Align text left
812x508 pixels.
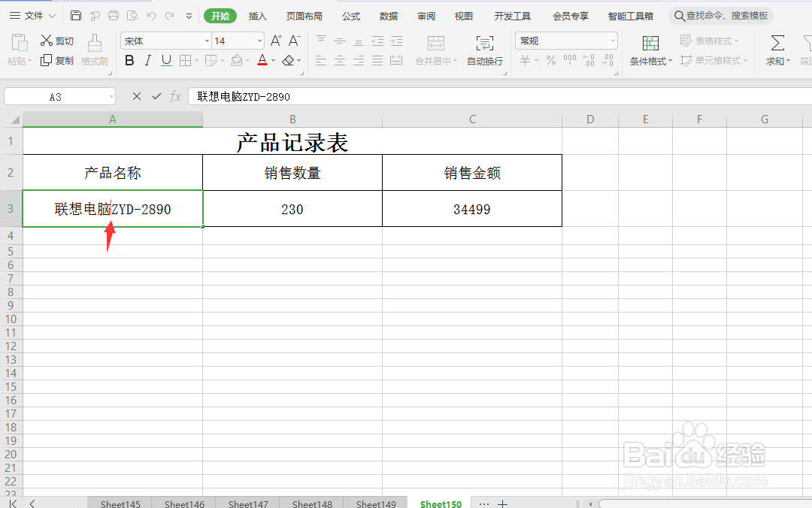tap(321, 61)
